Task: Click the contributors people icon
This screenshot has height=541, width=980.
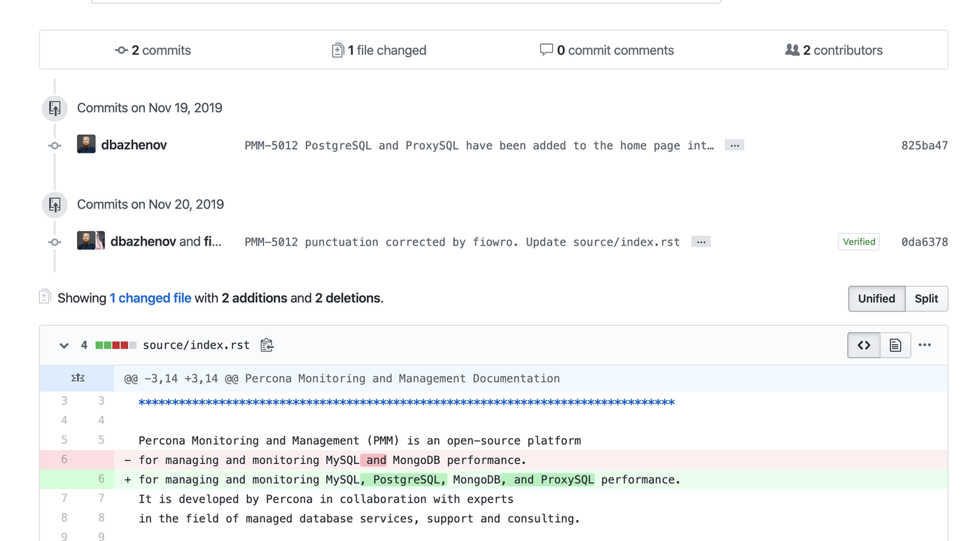Action: point(792,50)
